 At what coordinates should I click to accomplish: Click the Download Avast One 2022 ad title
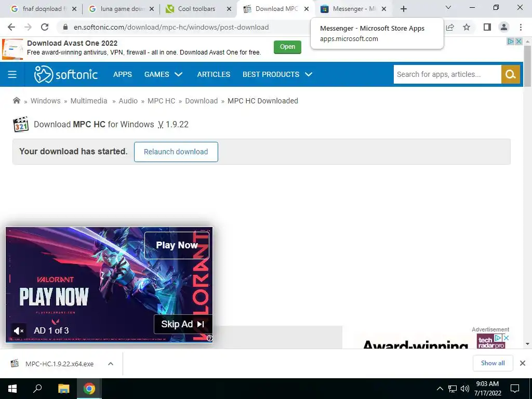(72, 43)
